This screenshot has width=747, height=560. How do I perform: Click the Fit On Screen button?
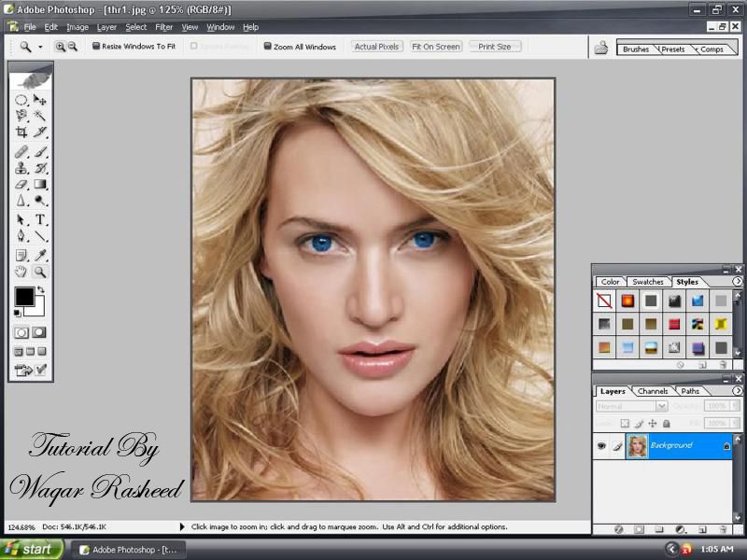coord(436,47)
